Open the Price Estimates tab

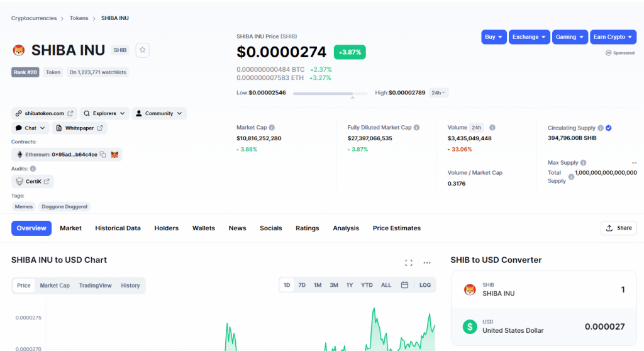(397, 228)
